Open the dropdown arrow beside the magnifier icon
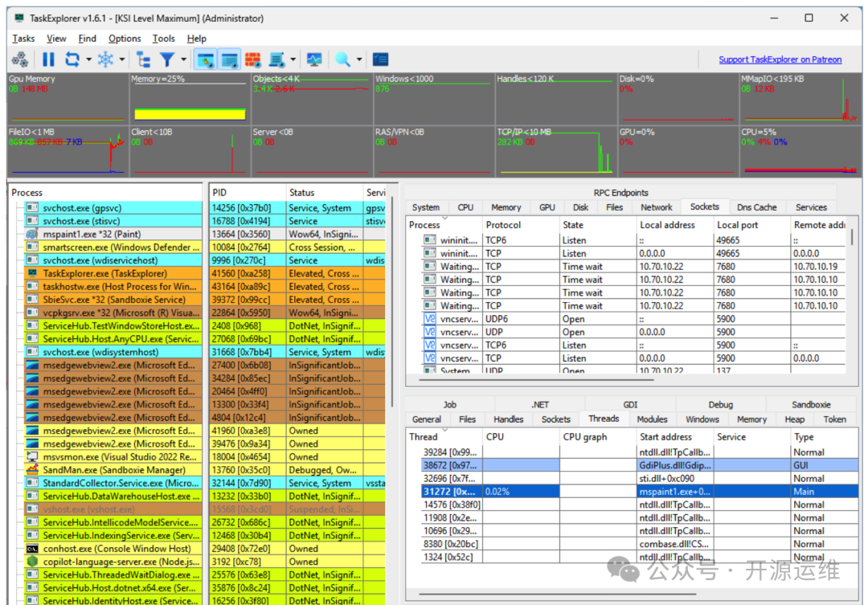The height and width of the screenshot is (605, 868). pyautogui.click(x=359, y=59)
